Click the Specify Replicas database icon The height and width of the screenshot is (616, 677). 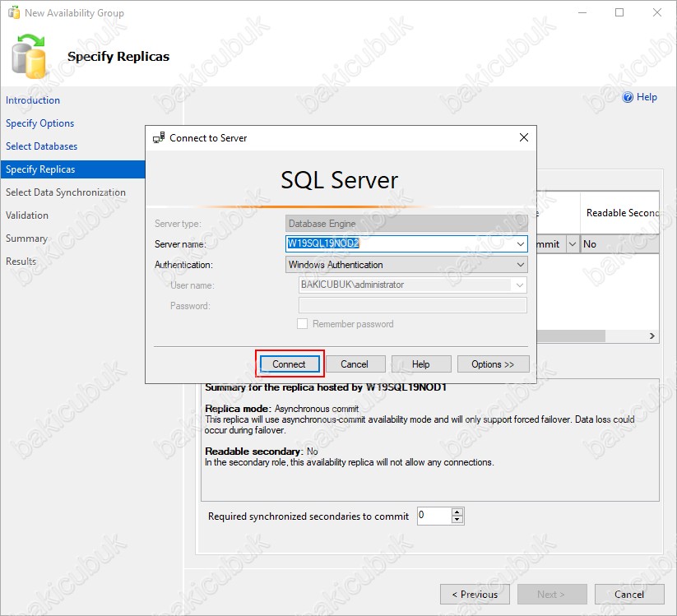29,57
